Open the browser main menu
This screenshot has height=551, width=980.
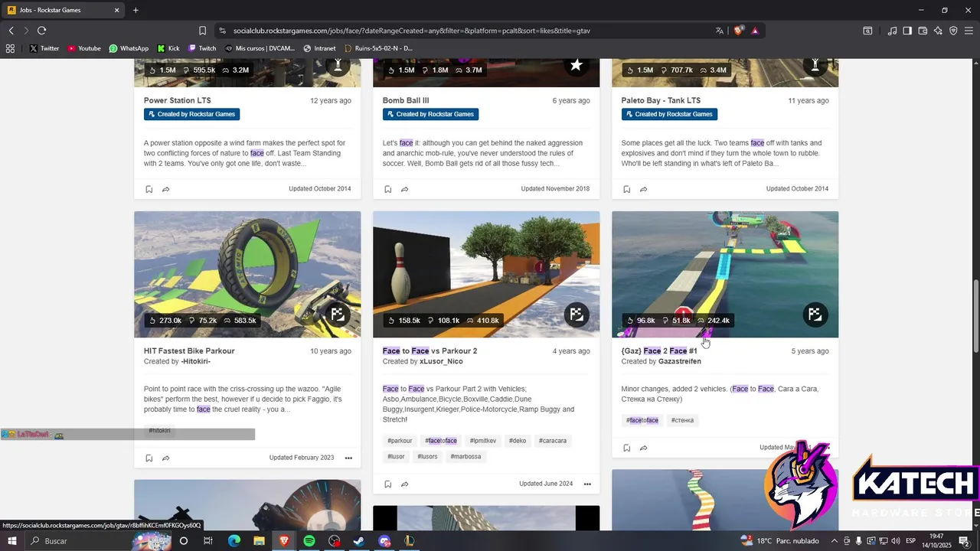click(x=969, y=31)
